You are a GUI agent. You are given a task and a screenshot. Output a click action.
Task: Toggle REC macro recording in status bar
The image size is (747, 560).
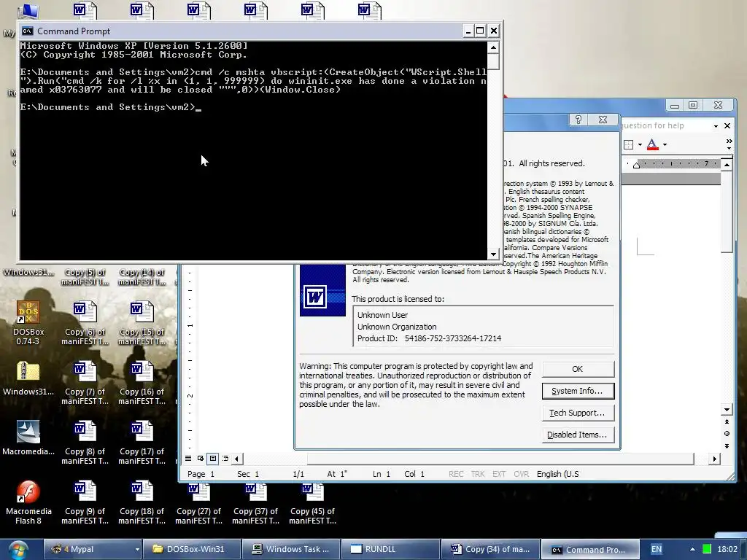456,474
